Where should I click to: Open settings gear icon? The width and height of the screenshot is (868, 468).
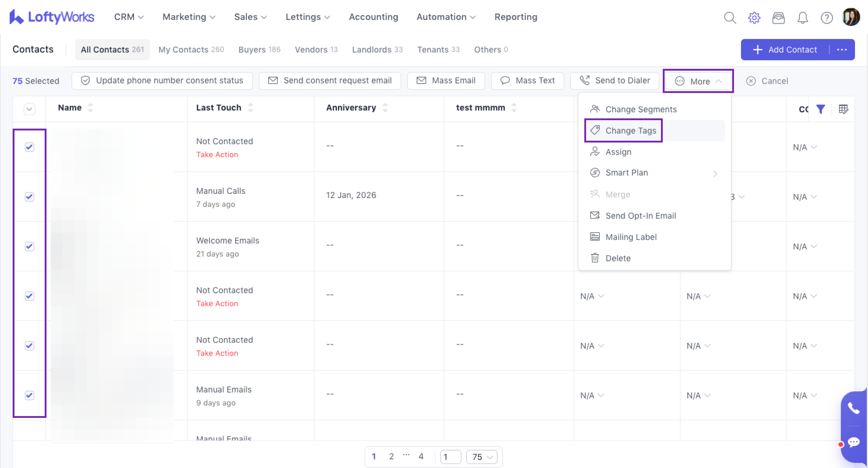754,17
